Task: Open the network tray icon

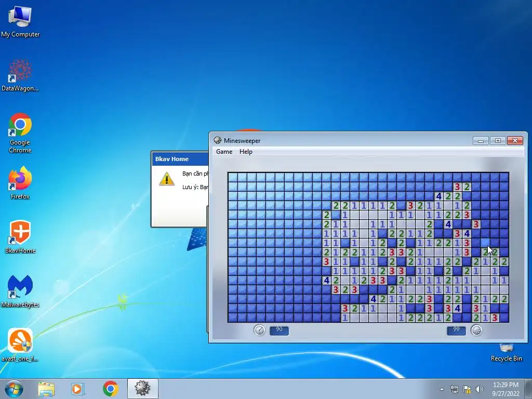Action: (x=454, y=389)
